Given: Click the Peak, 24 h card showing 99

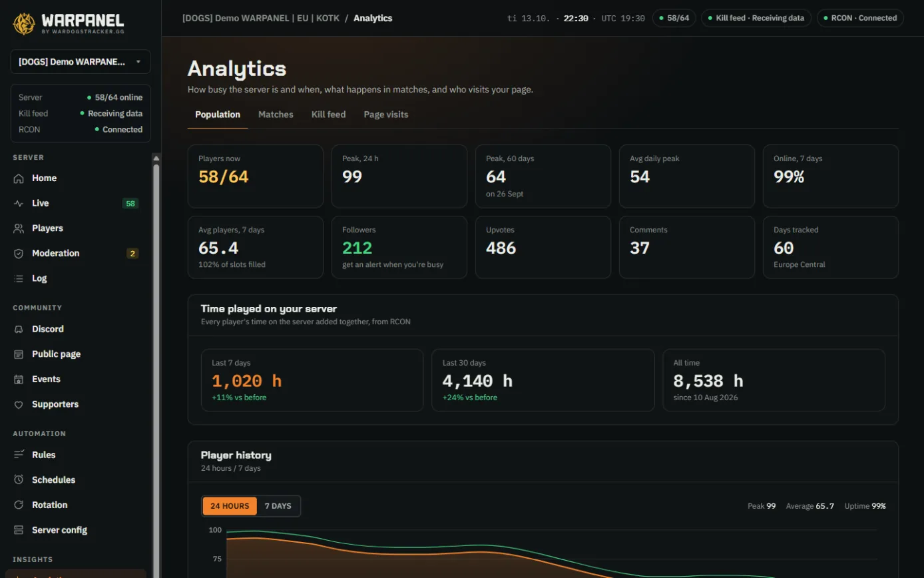Looking at the screenshot, I should click(399, 176).
